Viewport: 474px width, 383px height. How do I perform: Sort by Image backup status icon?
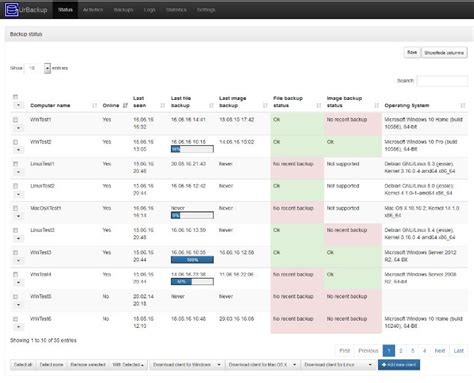376,105
